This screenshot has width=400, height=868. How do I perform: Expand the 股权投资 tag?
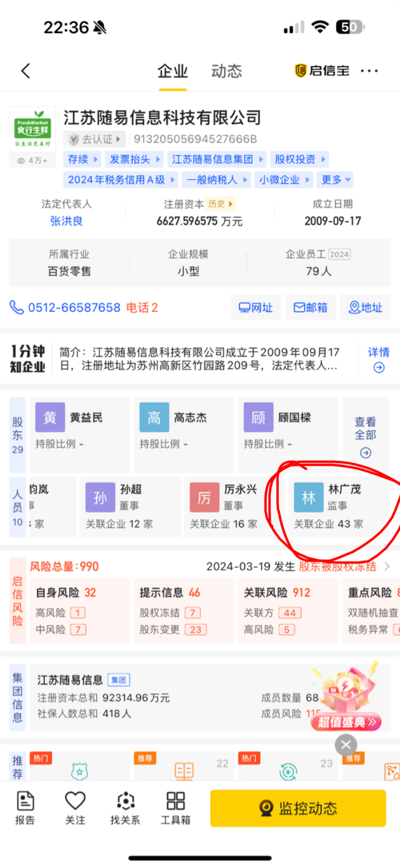[300, 159]
